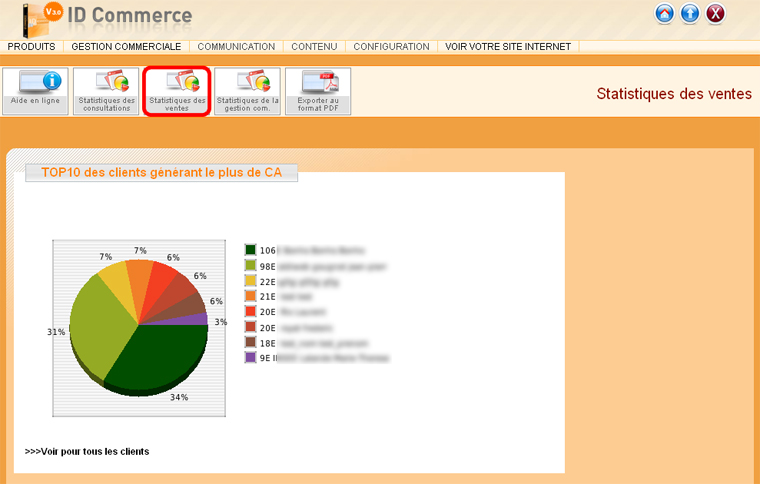Click the 31% olive green pie slice
760x484 pixels.
pos(102,325)
